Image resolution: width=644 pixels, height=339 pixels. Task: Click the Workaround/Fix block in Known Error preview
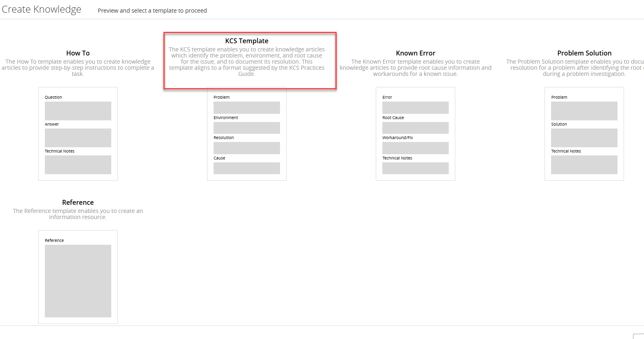click(415, 148)
